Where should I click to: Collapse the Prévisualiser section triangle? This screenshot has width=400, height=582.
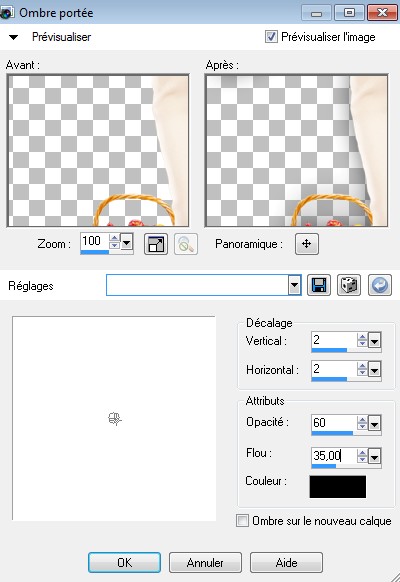pos(13,37)
